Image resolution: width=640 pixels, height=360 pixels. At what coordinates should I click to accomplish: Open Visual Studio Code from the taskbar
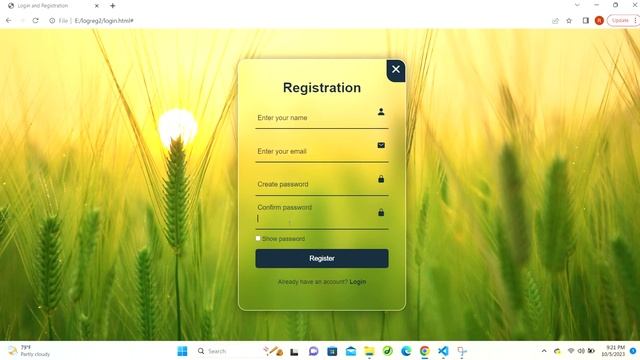[443, 351]
